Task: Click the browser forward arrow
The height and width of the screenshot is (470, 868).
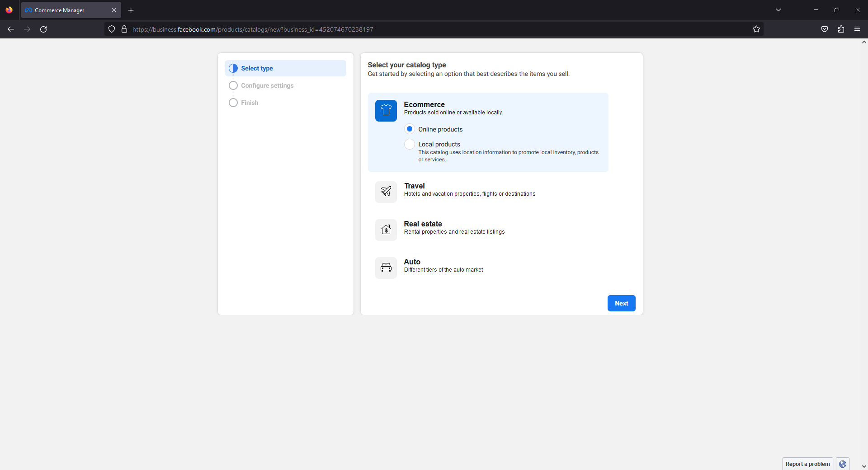Action: 27,29
